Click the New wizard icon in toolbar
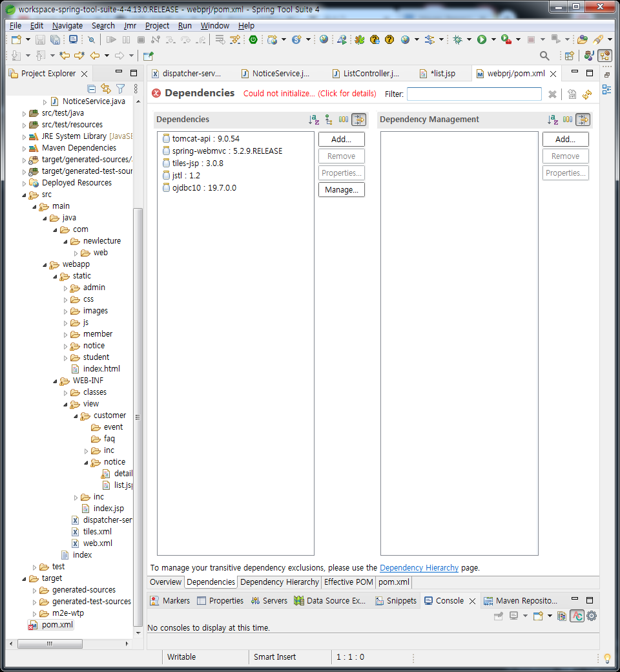620x672 pixels. (x=16, y=40)
